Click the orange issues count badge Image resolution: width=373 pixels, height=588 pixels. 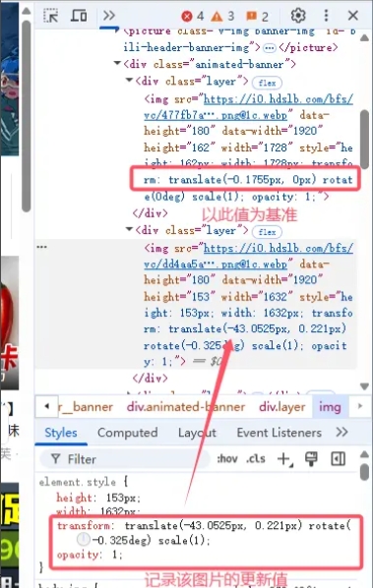(x=257, y=16)
